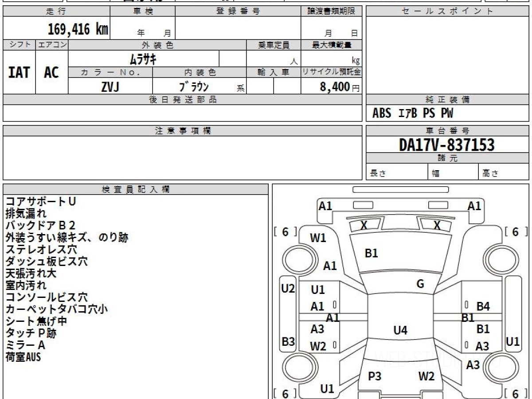The width and height of the screenshot is (532, 399).
Task: Select the U2 mark on the left panel
Action: pyautogui.click(x=288, y=289)
